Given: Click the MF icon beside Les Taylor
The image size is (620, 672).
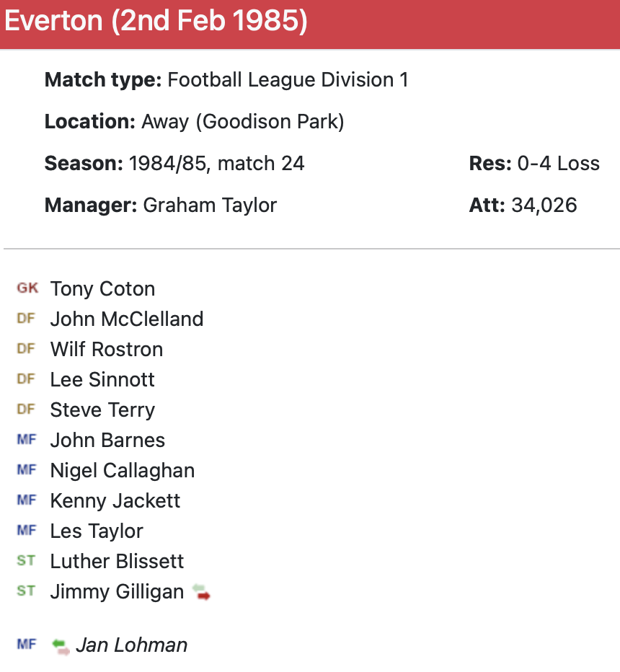Looking at the screenshot, I should coord(26,531).
